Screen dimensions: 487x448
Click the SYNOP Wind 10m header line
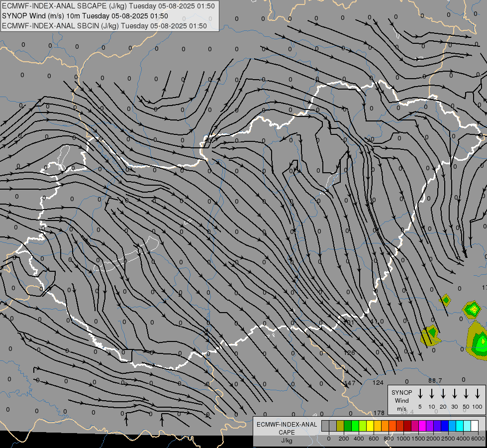pyautogui.click(x=85, y=16)
